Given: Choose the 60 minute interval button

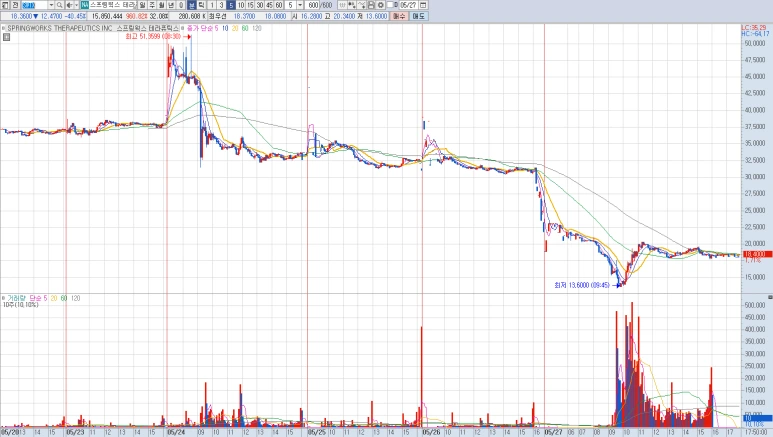Looking at the screenshot, I should (279, 5).
